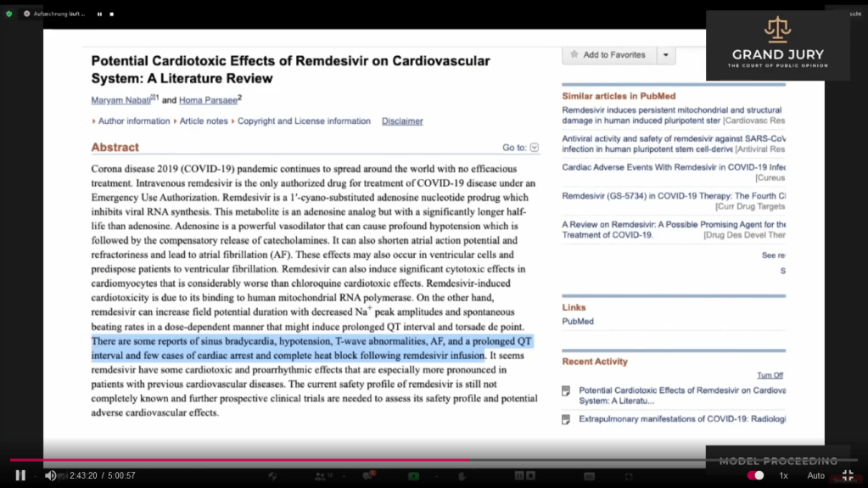
Task: Pause the Zoom recording in the top bar
Action: (x=99, y=14)
